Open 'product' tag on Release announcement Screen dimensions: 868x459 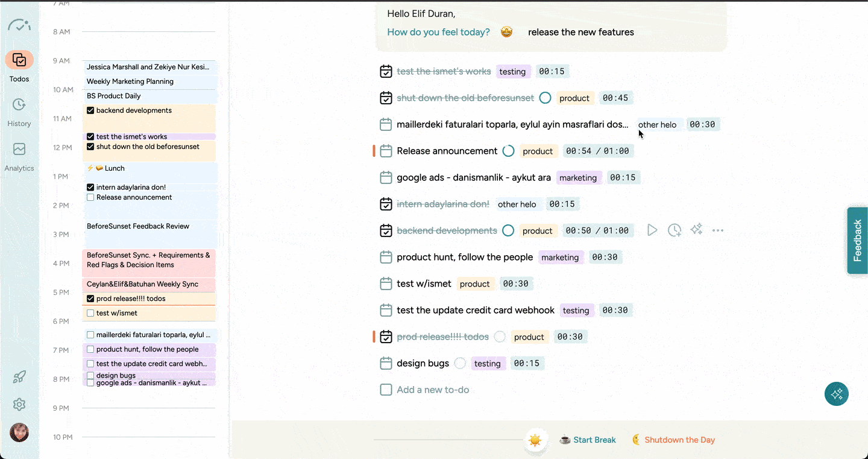(x=538, y=151)
